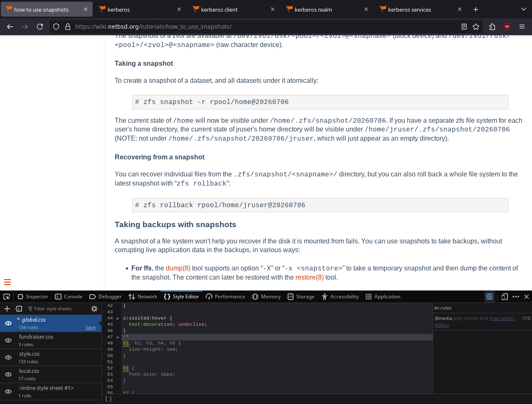The width and height of the screenshot is (532, 404).
Task: Toggle visibility of global.css
Action: 8,323
